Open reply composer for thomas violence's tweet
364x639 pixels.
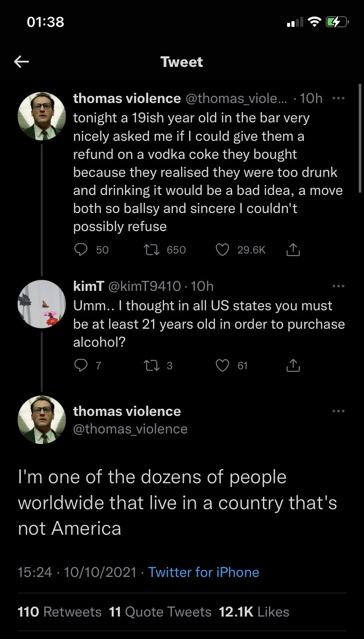coord(81,250)
